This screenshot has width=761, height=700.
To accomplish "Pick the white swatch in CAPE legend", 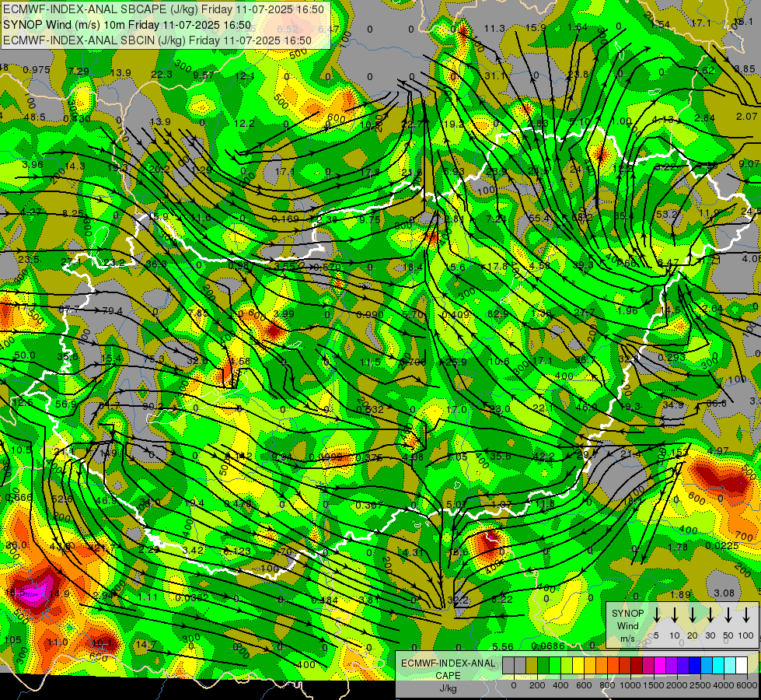I will tap(742, 666).
